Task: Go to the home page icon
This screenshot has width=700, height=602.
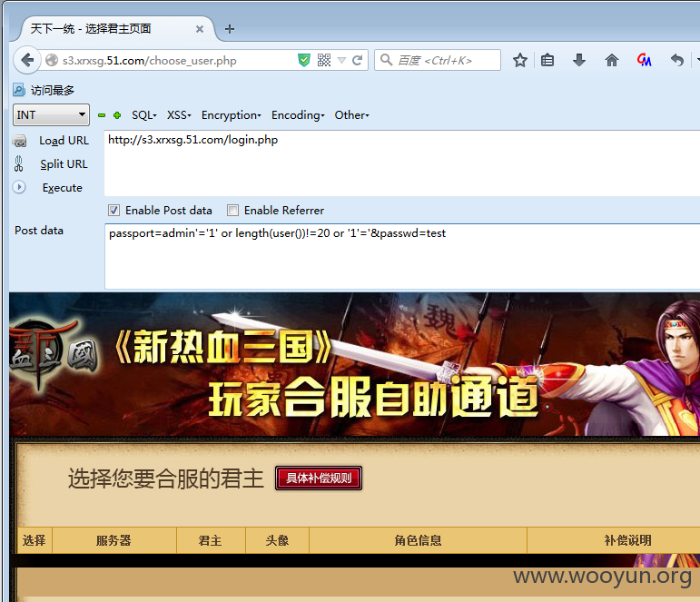Action: (x=612, y=60)
